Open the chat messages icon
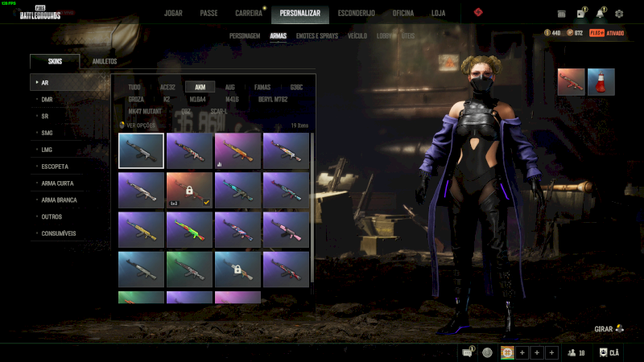 pyautogui.click(x=469, y=352)
